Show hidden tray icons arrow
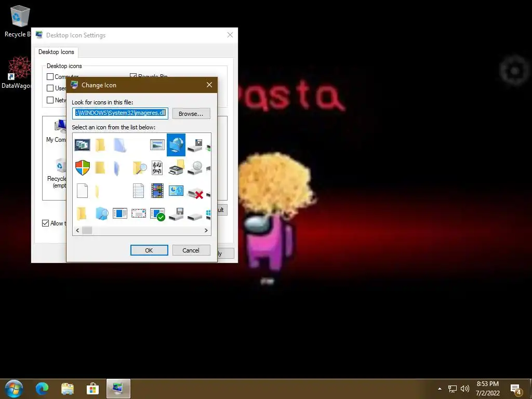This screenshot has width=532, height=399. click(440, 389)
